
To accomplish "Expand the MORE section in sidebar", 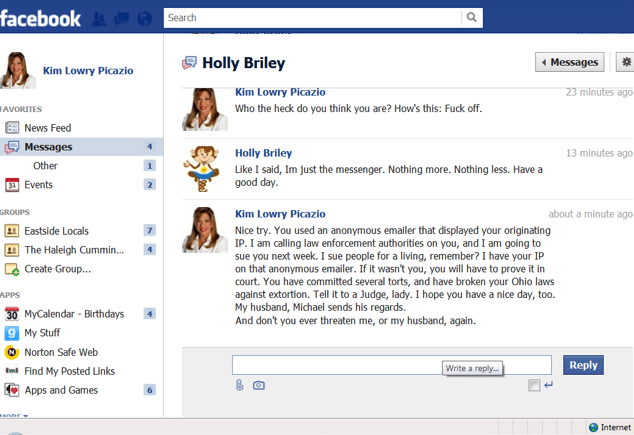I will (x=14, y=415).
